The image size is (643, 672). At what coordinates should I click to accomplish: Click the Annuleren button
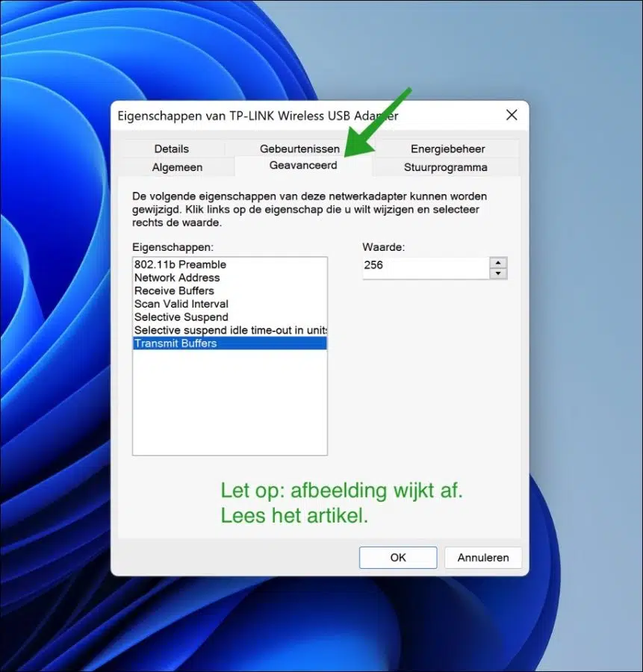482,558
